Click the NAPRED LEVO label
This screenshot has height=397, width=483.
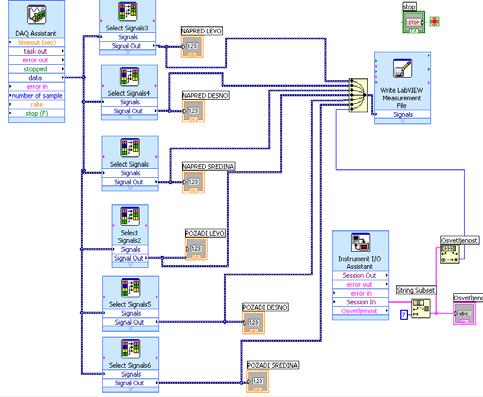pos(202,31)
